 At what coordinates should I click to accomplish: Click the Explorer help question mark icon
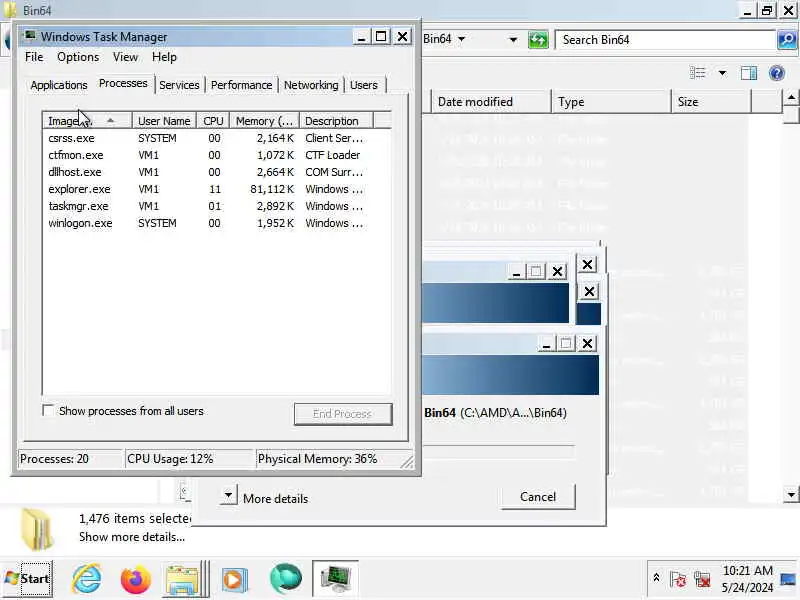click(777, 73)
